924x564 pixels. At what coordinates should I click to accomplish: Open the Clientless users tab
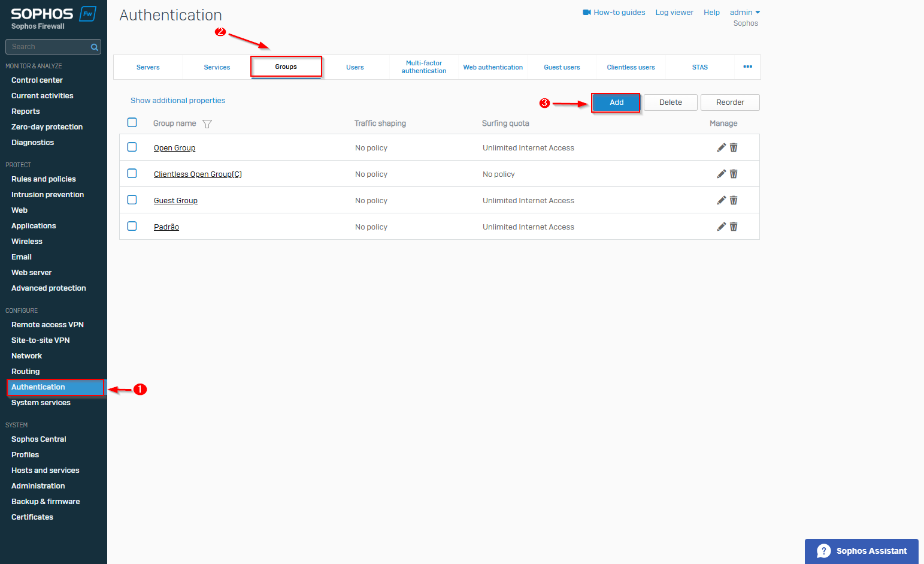[631, 67]
